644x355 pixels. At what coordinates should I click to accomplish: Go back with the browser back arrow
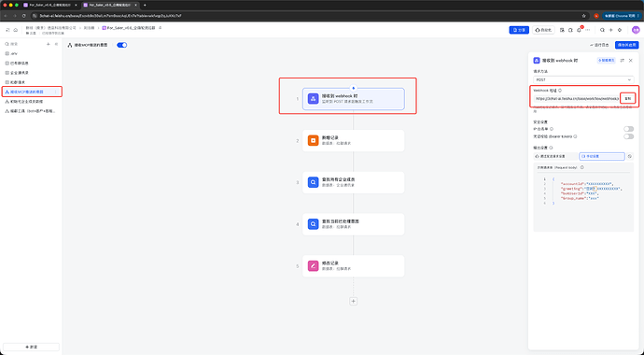(x=6, y=16)
